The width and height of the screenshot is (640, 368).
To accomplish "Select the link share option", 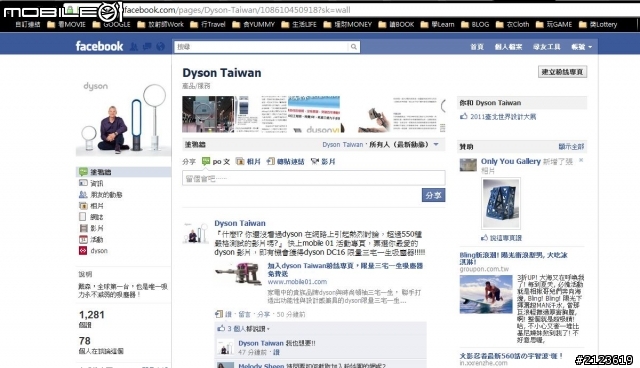I will point(285,162).
